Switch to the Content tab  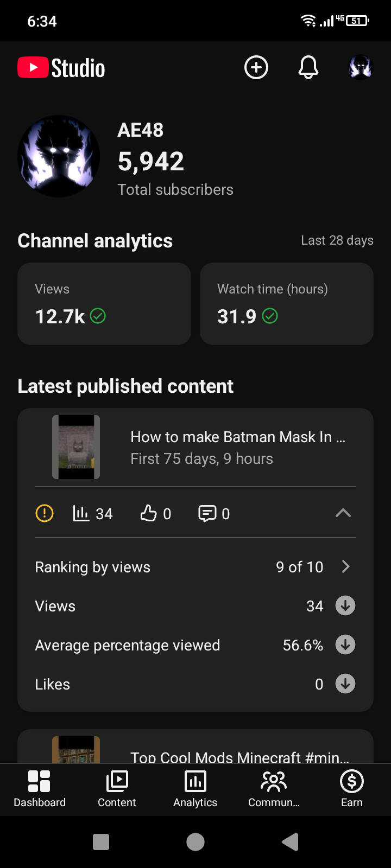coord(117,789)
